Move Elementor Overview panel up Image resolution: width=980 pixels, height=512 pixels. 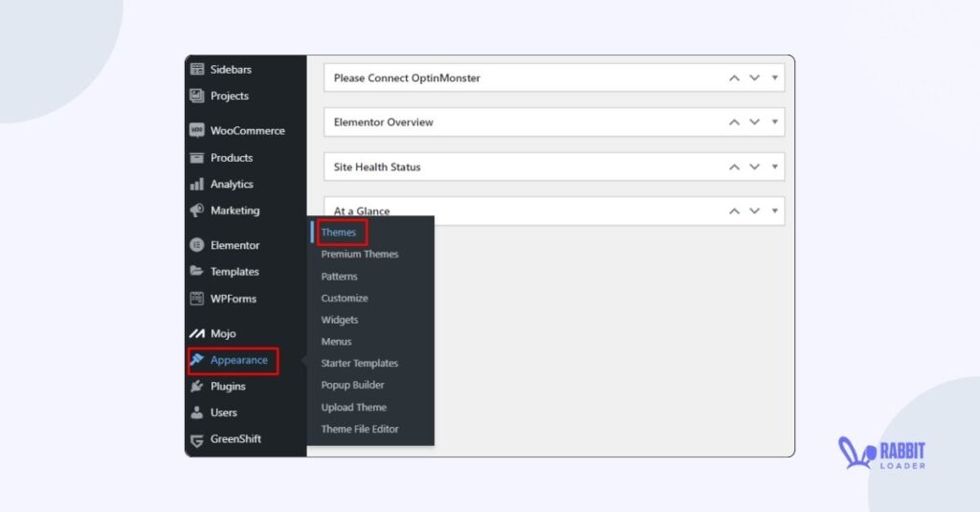click(734, 122)
